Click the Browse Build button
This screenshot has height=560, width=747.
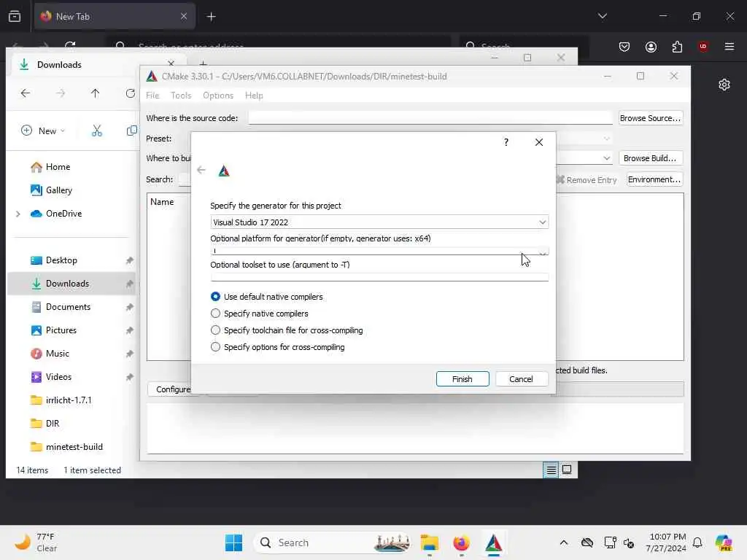pyautogui.click(x=650, y=158)
